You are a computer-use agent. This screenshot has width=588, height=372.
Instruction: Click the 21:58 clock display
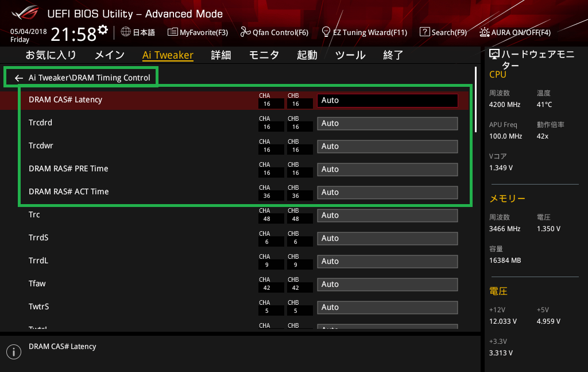73,34
